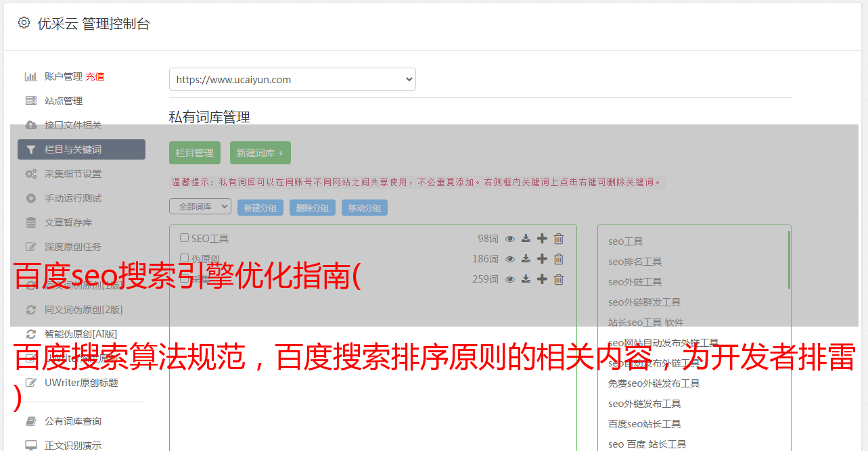Open 智能伪原创[AI版] in the sidebar

[x=81, y=334]
